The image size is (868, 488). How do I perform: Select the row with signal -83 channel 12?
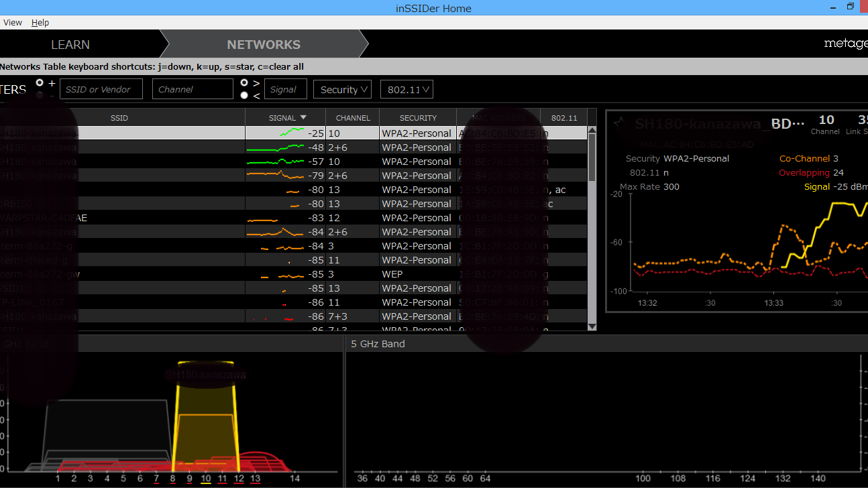coord(293,218)
